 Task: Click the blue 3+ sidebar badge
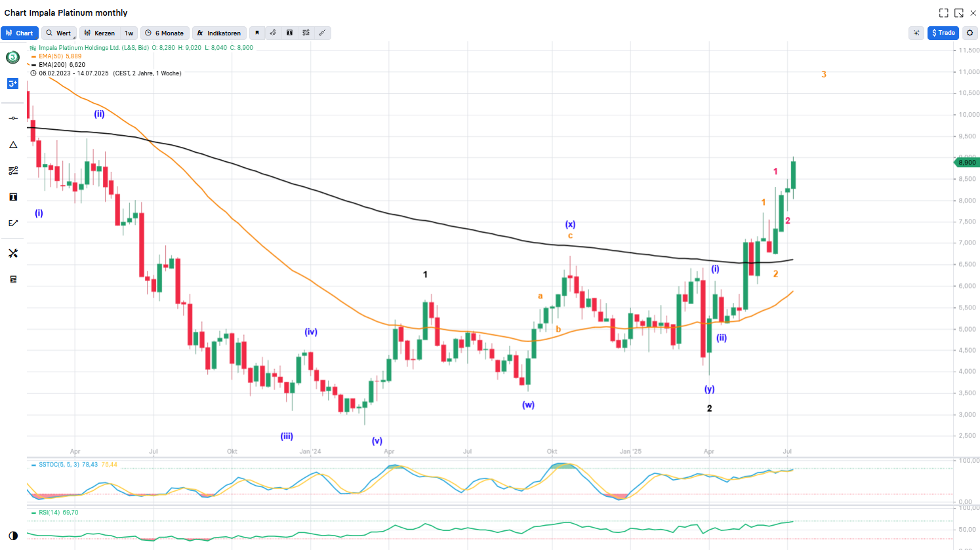(x=13, y=83)
